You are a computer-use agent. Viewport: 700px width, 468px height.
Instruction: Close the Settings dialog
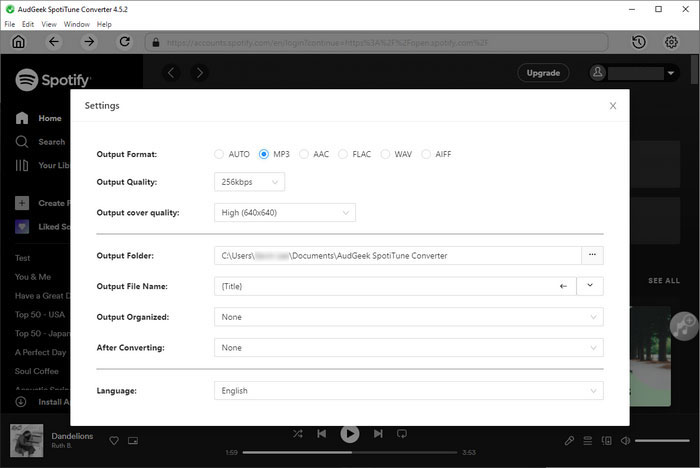coord(613,106)
